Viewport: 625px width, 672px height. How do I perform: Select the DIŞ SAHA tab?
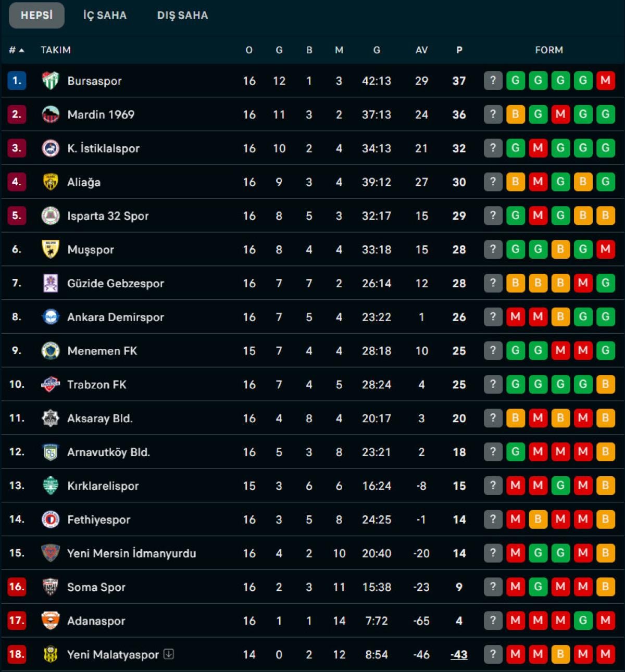(x=182, y=15)
